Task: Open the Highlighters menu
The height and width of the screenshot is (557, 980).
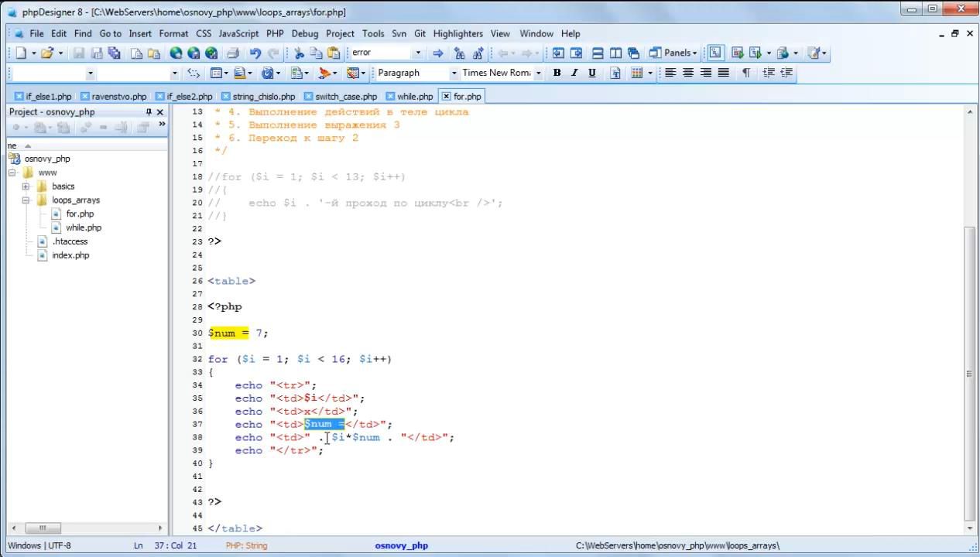Action: [x=458, y=33]
